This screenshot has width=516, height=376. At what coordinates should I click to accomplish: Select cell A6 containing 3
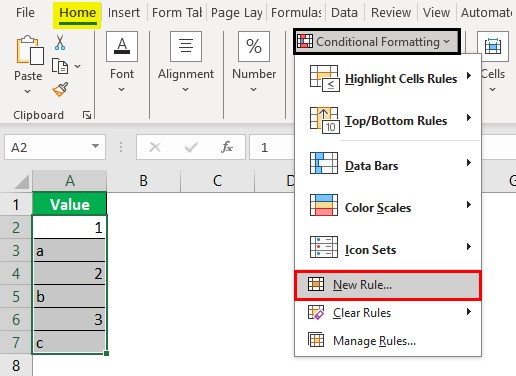click(70, 319)
